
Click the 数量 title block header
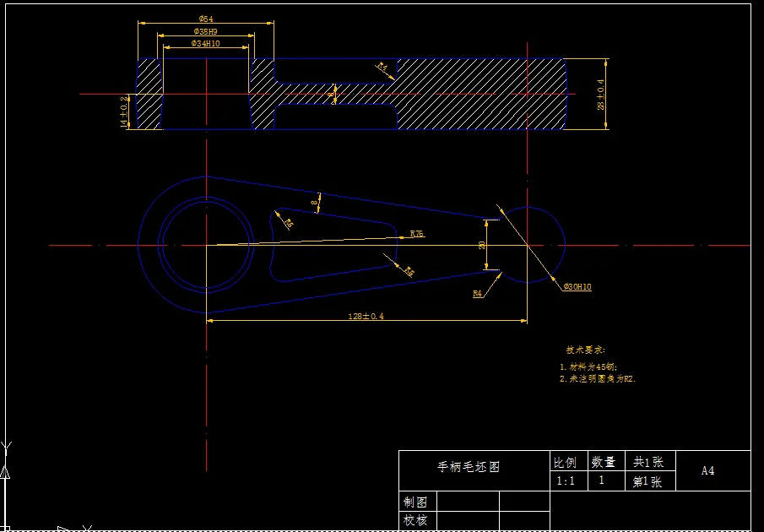604,461
